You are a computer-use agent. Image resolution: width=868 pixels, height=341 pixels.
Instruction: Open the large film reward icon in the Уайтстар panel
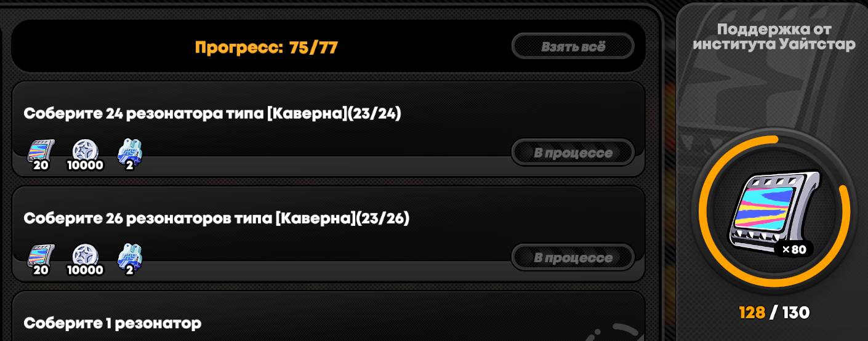click(x=773, y=211)
